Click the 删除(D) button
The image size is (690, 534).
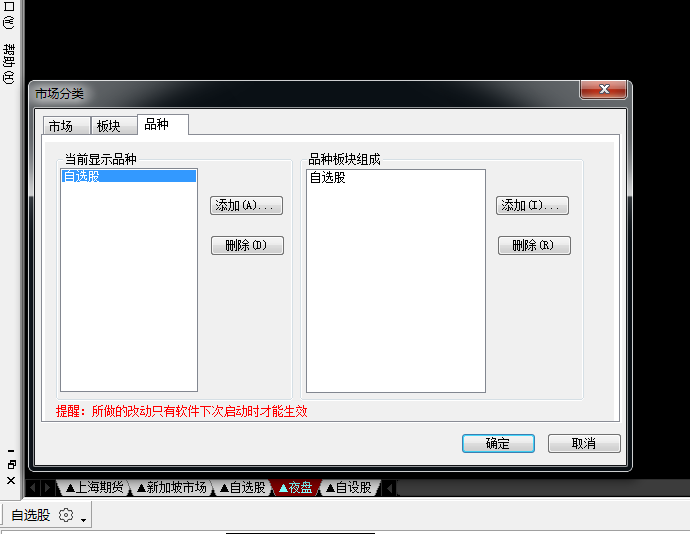247,245
